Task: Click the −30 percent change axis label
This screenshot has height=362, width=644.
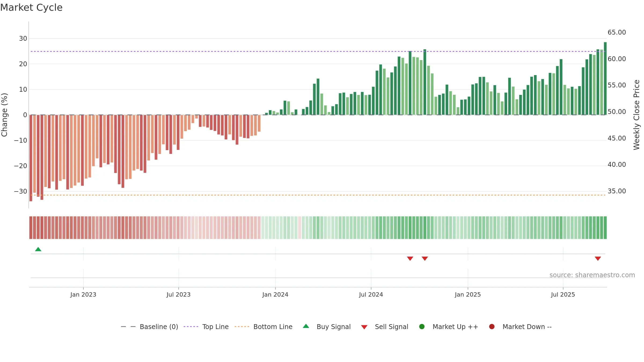Action: click(21, 191)
